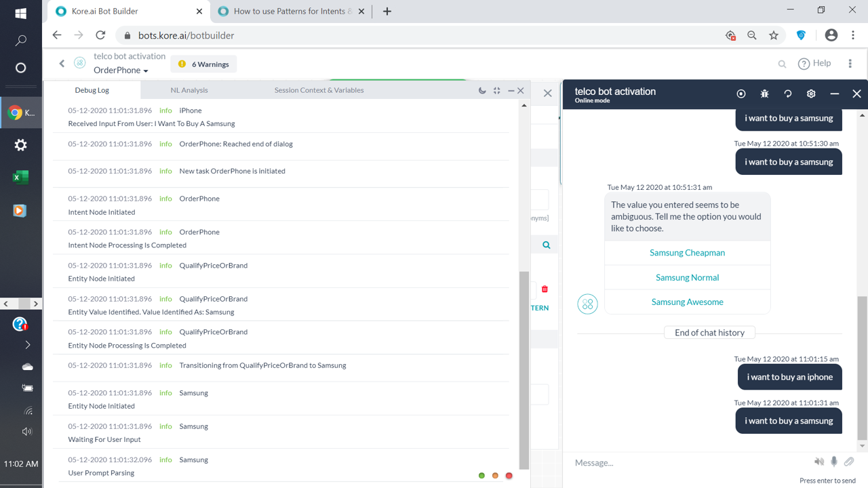Click the taskbar scroll left arrow
The image size is (868, 488).
pos(6,304)
